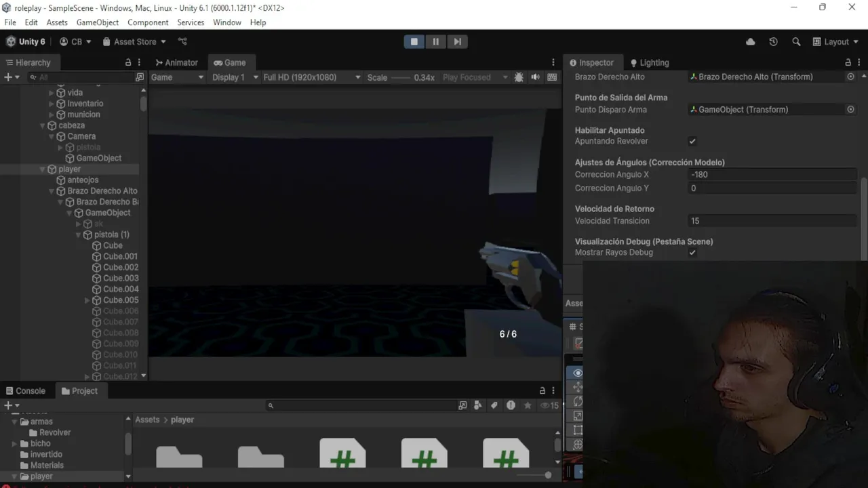Toggle the Mostrar Rayos Debug checkbox
Image resolution: width=868 pixels, height=488 pixels.
(x=692, y=253)
